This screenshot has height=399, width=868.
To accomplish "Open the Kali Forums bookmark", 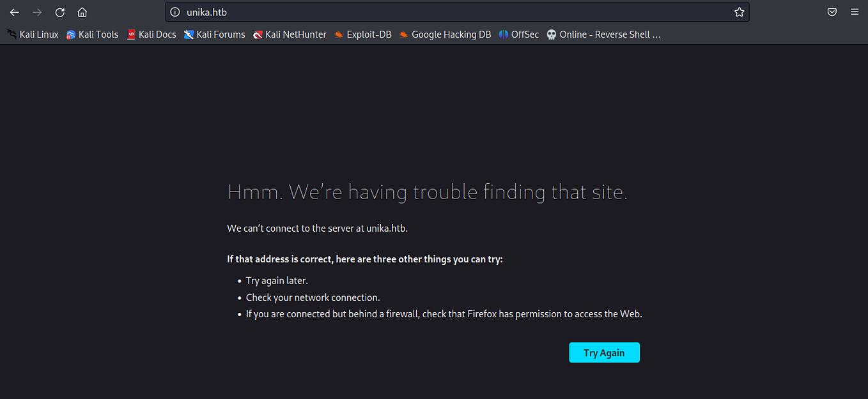I will (215, 34).
